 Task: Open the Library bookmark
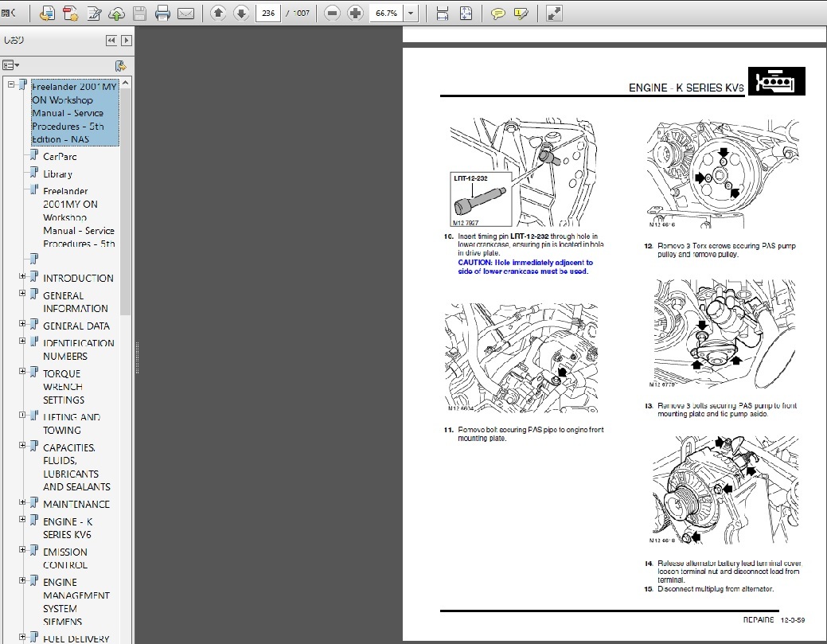point(57,174)
